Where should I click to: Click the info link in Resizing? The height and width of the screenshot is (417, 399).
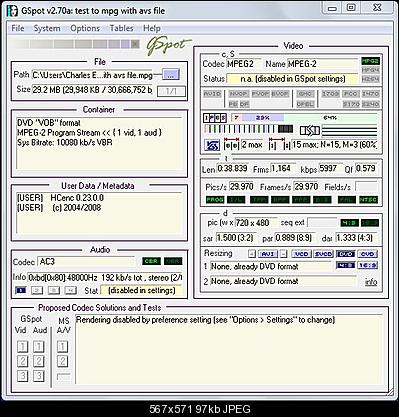point(371,282)
